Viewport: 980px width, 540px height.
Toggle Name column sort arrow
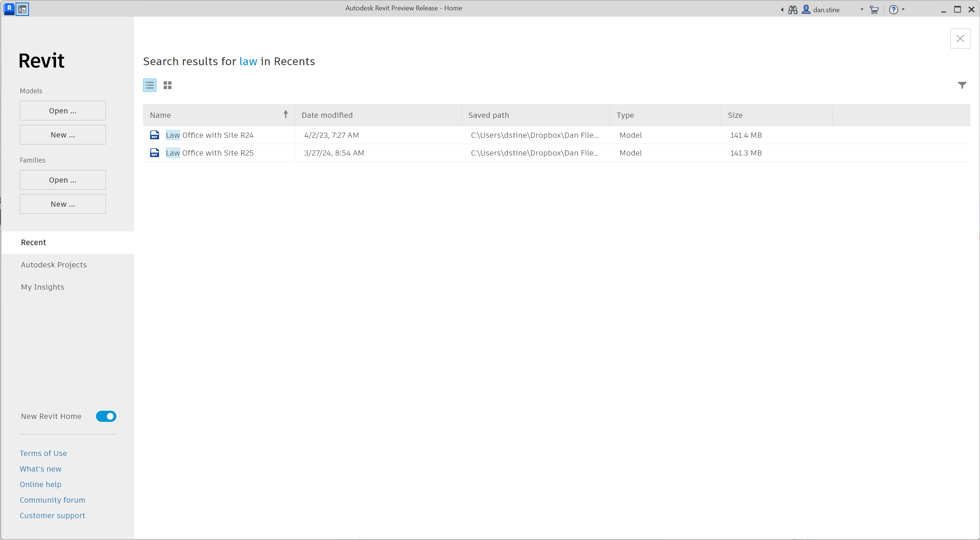coord(285,114)
